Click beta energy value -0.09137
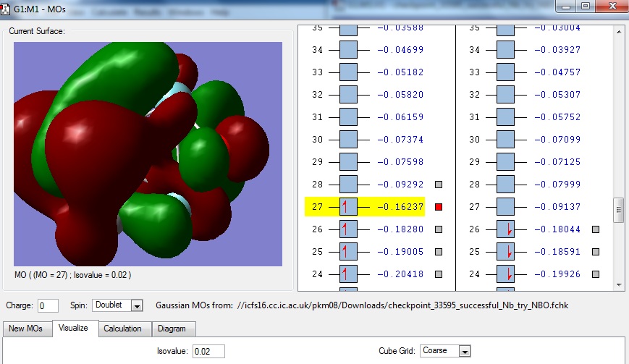The image size is (629, 364). click(557, 207)
